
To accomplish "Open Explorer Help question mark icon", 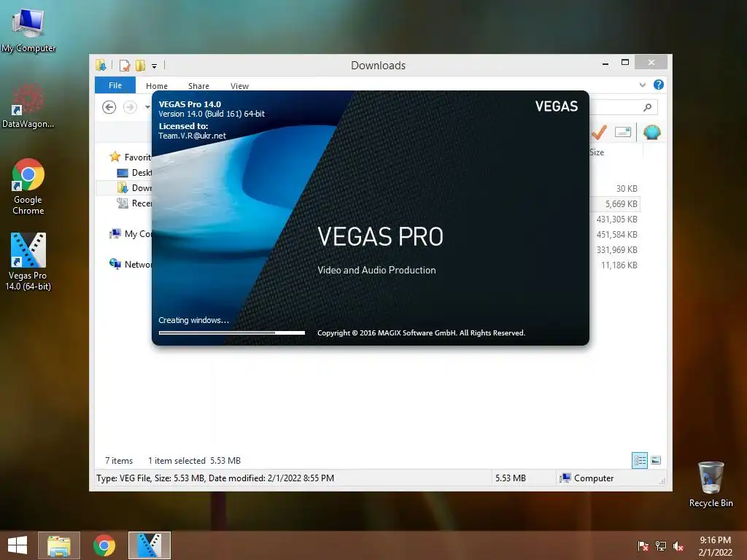I will (x=659, y=85).
